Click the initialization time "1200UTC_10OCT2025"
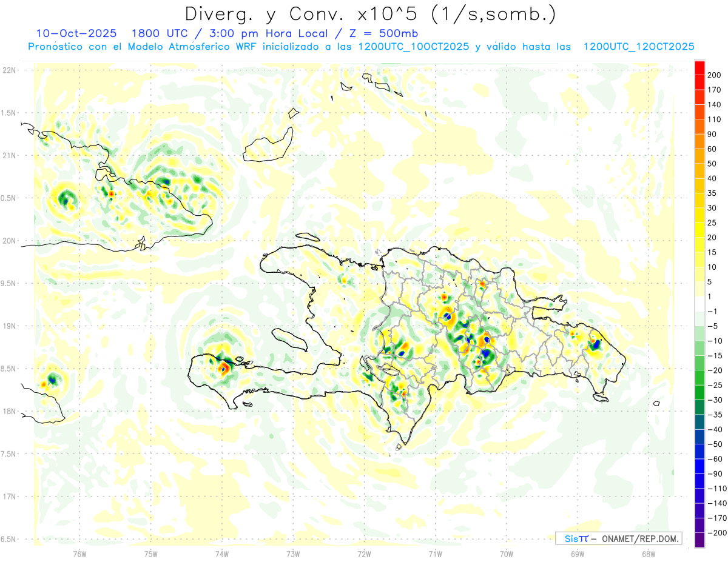This screenshot has height=562, width=728. 414,47
